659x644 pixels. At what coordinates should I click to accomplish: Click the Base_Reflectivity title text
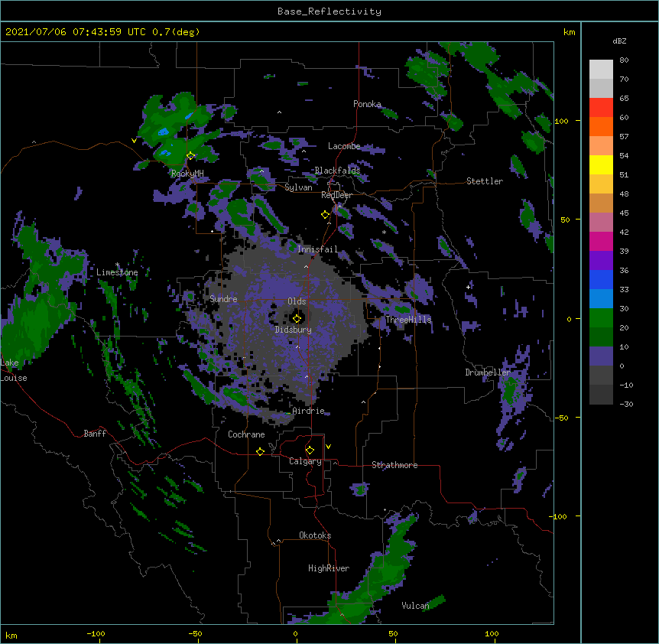(329, 11)
